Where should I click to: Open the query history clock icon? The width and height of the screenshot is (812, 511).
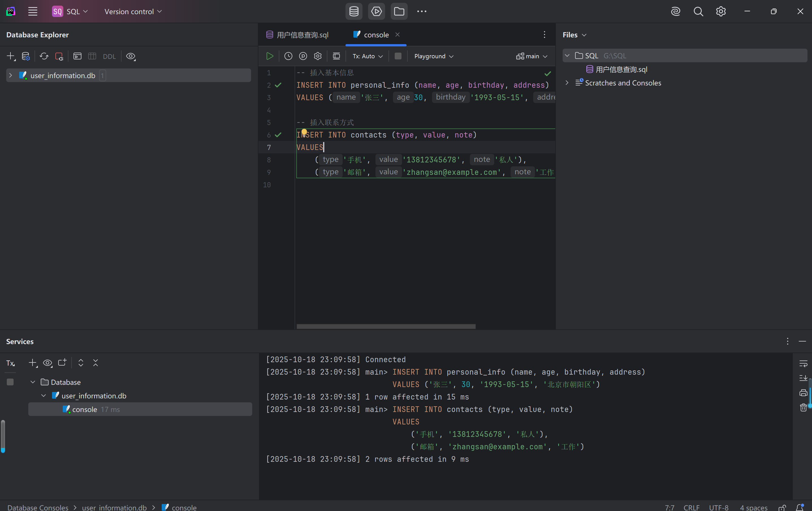(x=288, y=56)
